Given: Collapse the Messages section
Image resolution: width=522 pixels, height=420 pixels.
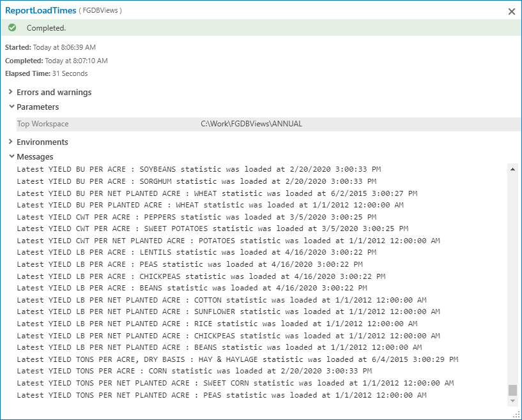Looking at the screenshot, I should coord(11,157).
